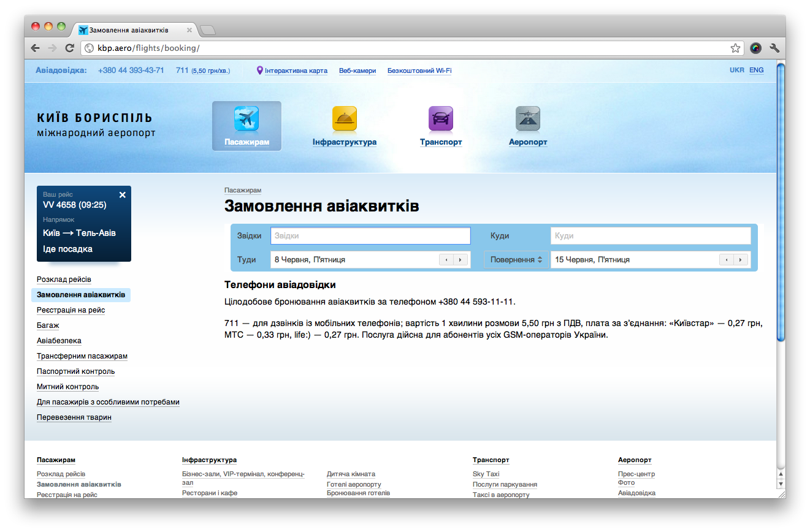The width and height of the screenshot is (810, 532).
Task: Click the Пасажирам breadcrumb above the heading
Action: 243,190
